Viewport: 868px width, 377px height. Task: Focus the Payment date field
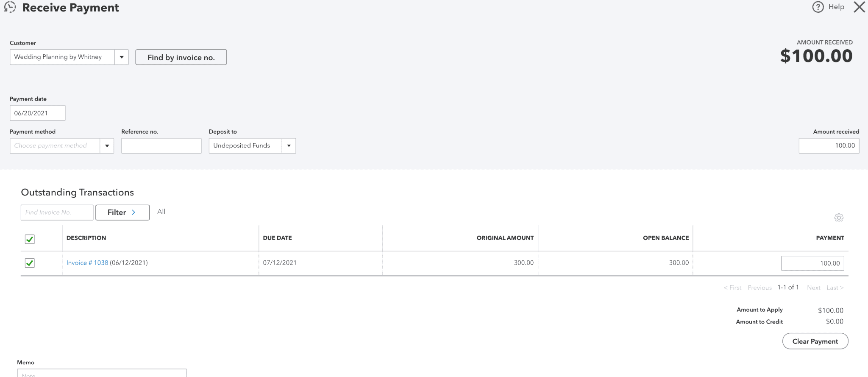(38, 113)
